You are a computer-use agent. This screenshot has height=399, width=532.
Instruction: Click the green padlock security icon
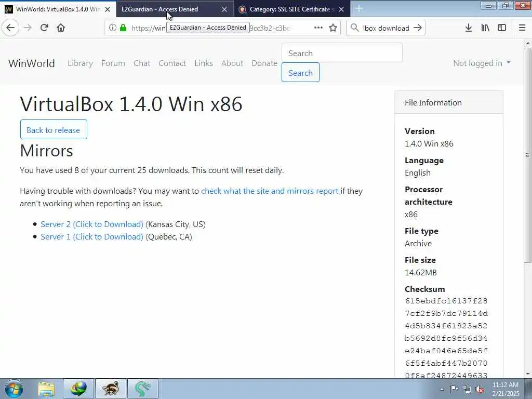coord(123,28)
